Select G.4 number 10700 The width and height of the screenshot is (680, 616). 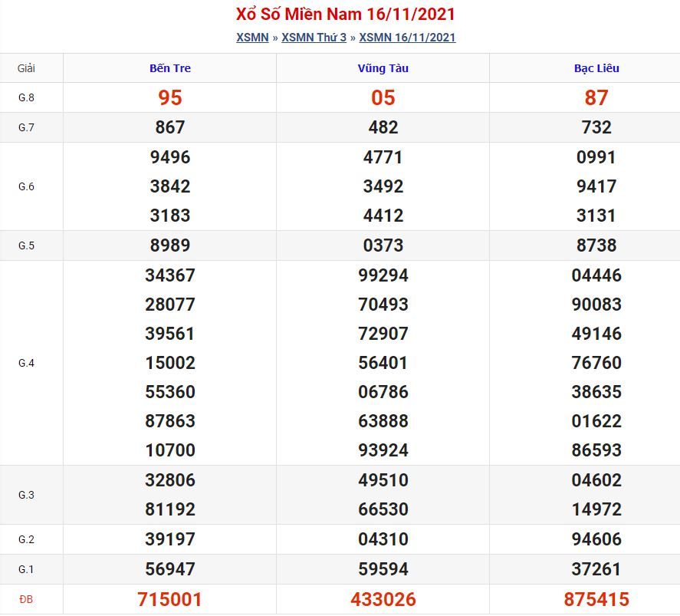pos(170,450)
